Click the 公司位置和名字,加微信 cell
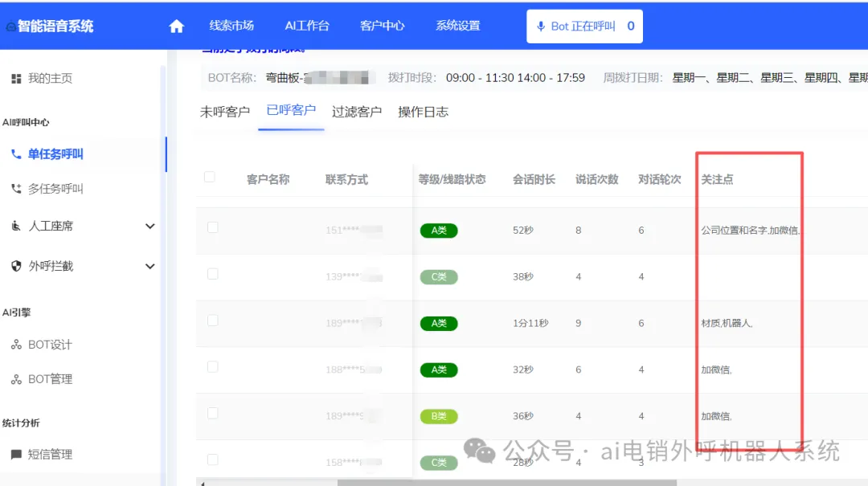This screenshot has width=868, height=486. pos(750,231)
